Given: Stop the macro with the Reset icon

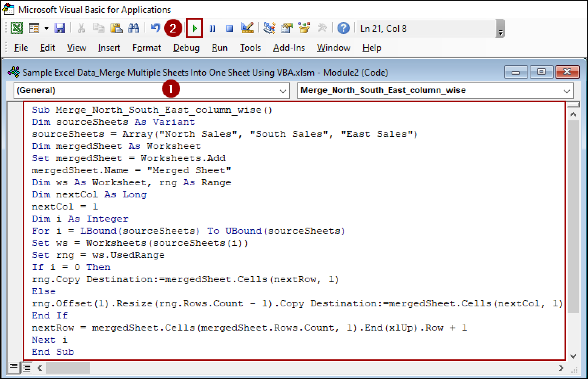Looking at the screenshot, I should pos(229,28).
